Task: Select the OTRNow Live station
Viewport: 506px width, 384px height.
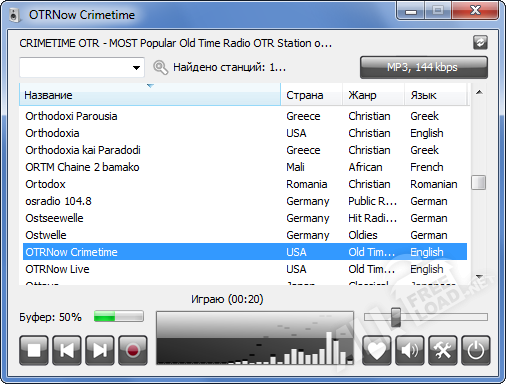Action: point(245,269)
